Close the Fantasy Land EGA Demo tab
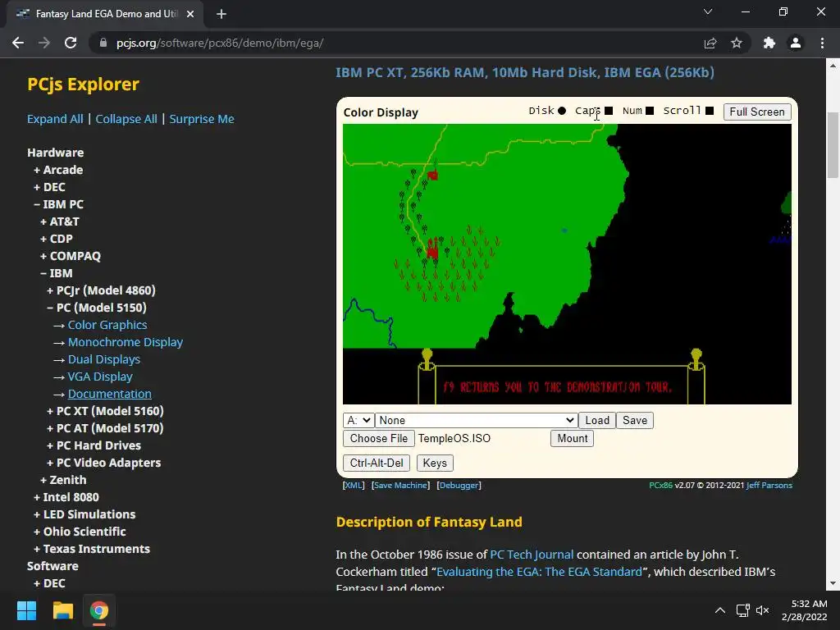 (190, 14)
